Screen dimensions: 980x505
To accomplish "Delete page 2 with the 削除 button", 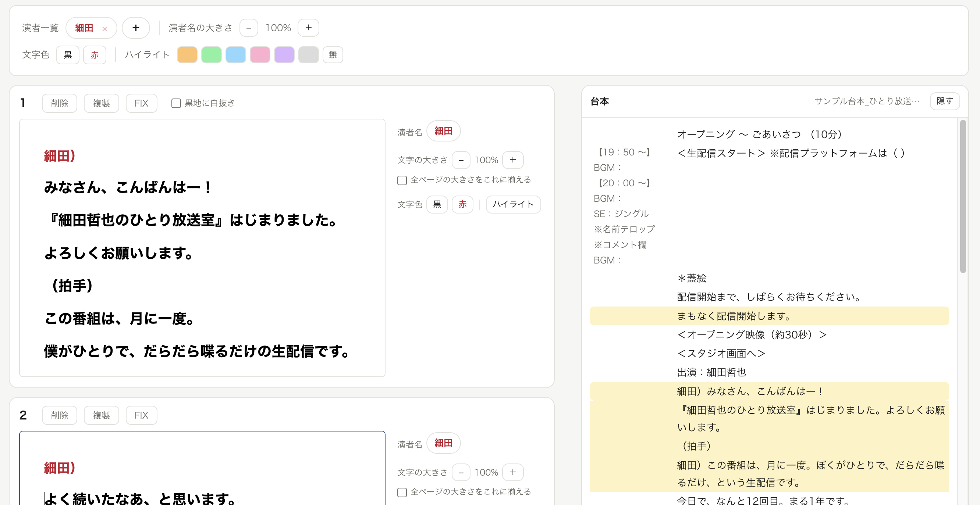I will [60, 415].
